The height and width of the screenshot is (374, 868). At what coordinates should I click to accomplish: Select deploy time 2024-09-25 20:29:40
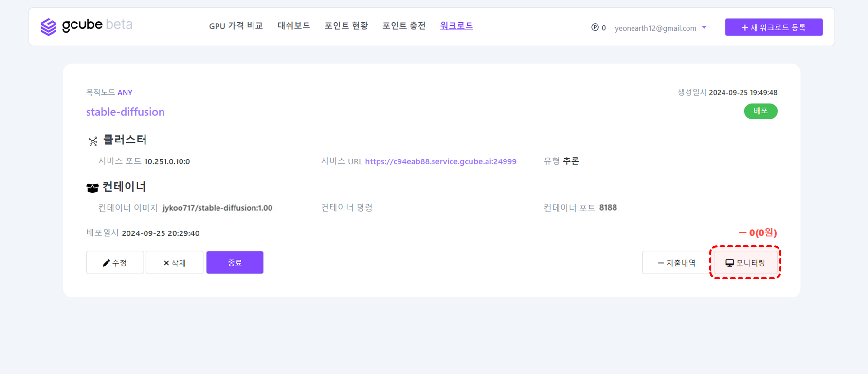[x=161, y=233]
